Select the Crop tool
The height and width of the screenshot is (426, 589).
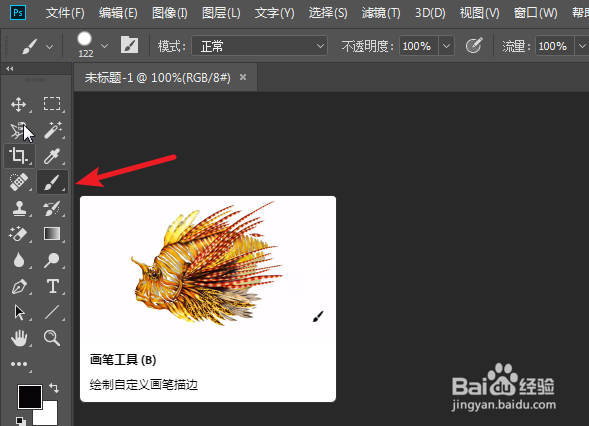coord(19,156)
